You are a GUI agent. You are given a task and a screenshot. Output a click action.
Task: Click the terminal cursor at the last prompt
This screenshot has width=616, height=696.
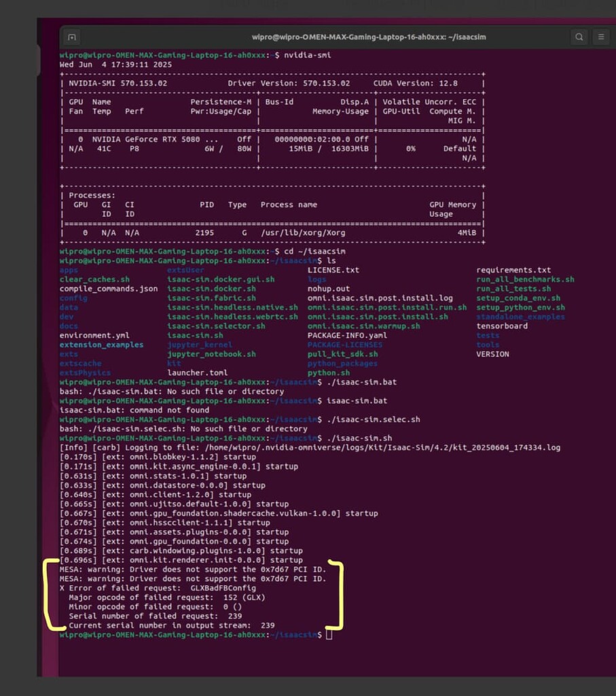pos(329,634)
